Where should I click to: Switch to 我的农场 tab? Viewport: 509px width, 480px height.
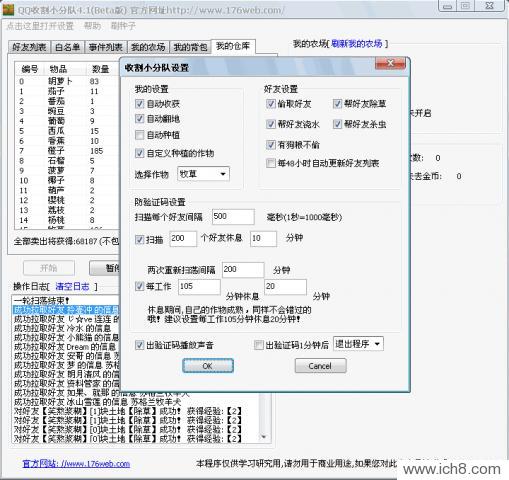(x=148, y=47)
